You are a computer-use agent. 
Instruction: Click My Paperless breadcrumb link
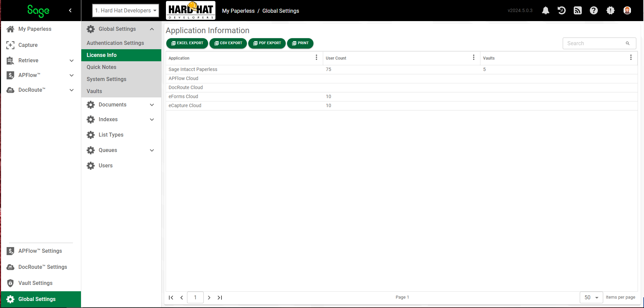point(238,11)
